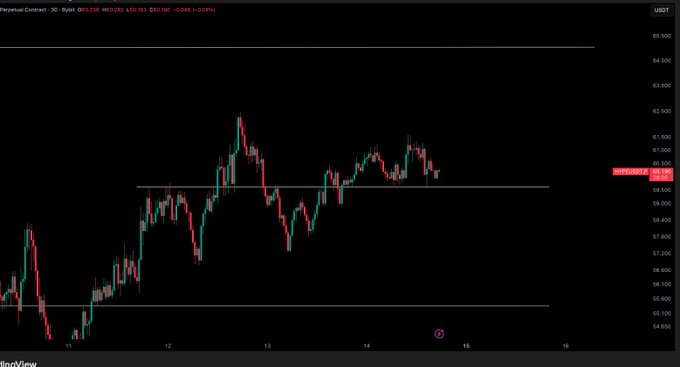Select the bottom horizontal line near 55.400
This screenshot has width=680, height=367.
(x=275, y=306)
